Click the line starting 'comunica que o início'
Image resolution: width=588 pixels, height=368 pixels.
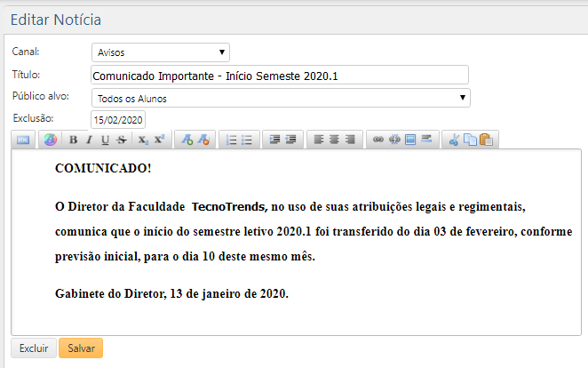tap(314, 232)
